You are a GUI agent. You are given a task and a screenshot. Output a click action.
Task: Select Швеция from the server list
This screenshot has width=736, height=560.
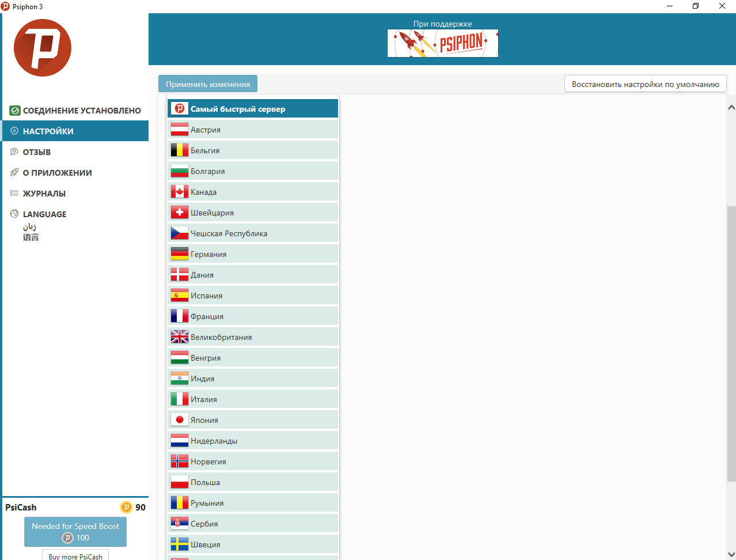tap(253, 544)
